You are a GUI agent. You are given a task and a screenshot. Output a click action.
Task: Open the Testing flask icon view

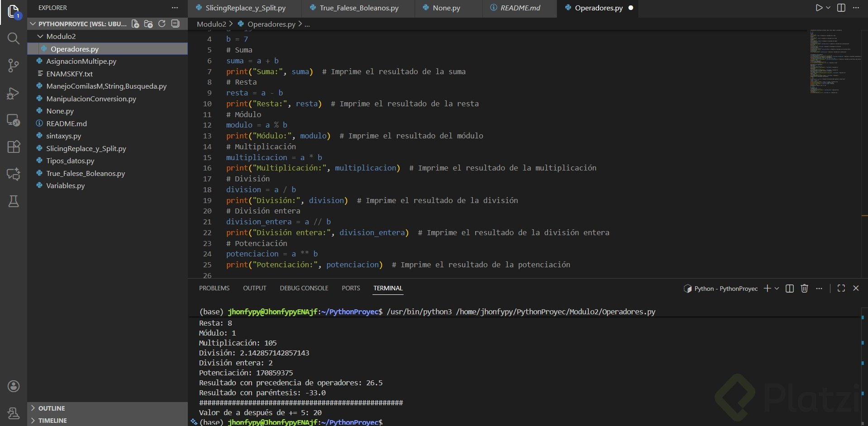pyautogui.click(x=14, y=201)
